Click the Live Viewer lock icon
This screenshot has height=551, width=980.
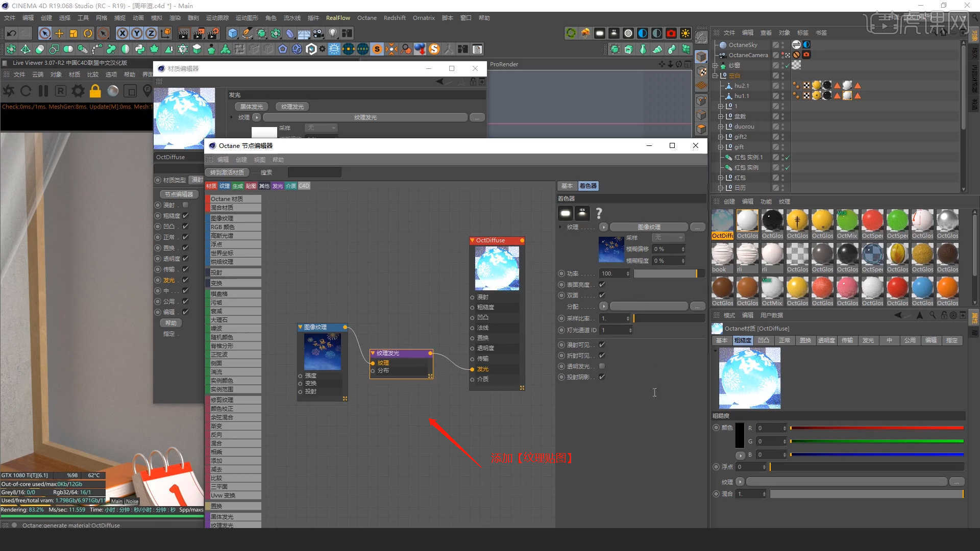95,91
